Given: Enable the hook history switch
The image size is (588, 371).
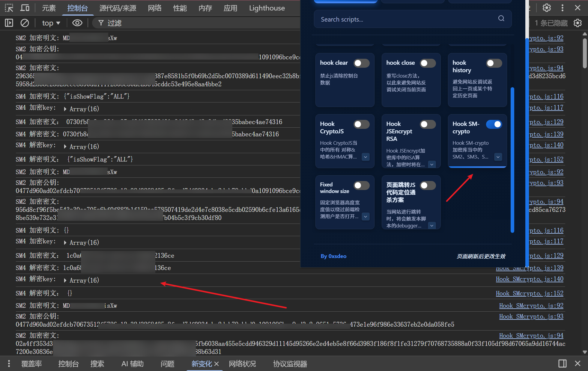Looking at the screenshot, I should tap(494, 63).
